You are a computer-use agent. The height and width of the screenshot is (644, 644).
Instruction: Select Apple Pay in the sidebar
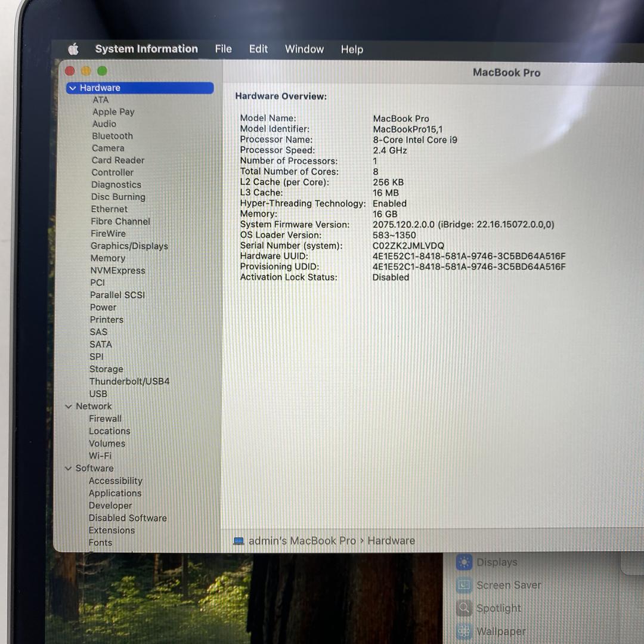pos(113,112)
